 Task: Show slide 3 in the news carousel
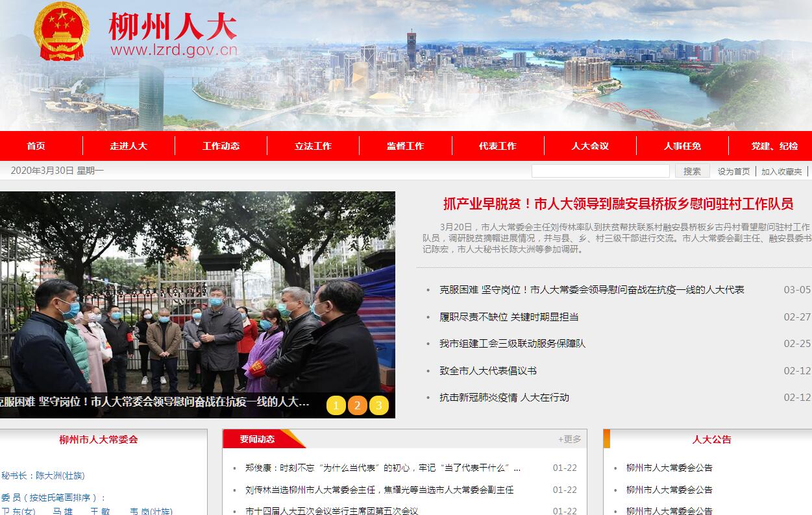point(379,406)
